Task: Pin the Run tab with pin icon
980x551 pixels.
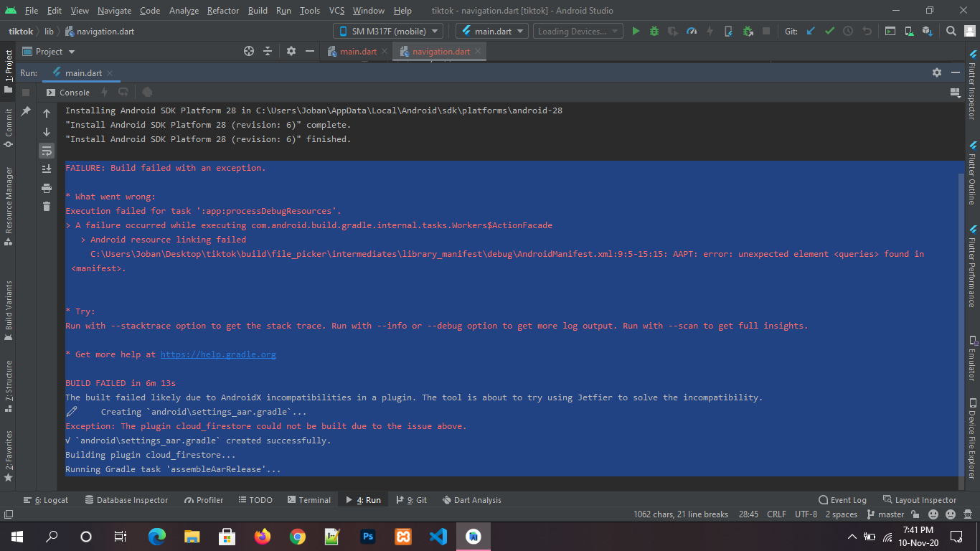Action: click(x=26, y=111)
